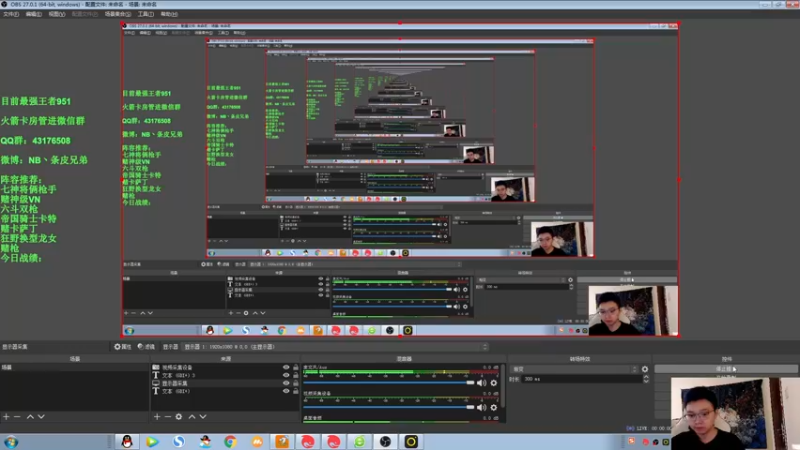Hide the bottom 文本 (GDI+) source with its eye icon

[x=286, y=391]
